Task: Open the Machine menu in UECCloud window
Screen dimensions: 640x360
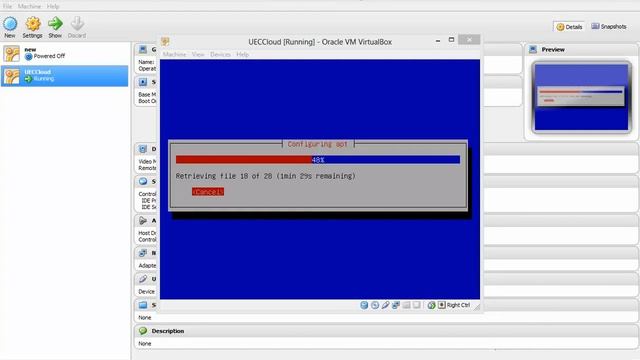Action: [174, 54]
